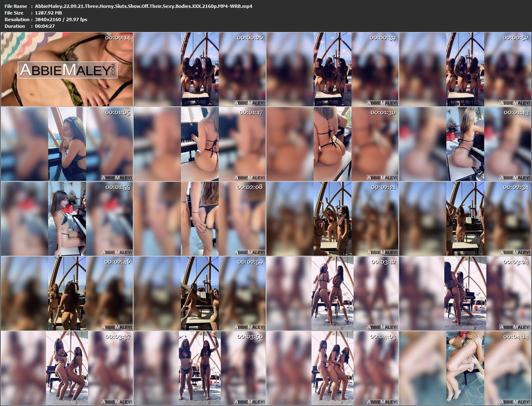
Task: Pick the thumbnail stamped 00:01:17
Action: 199,144
